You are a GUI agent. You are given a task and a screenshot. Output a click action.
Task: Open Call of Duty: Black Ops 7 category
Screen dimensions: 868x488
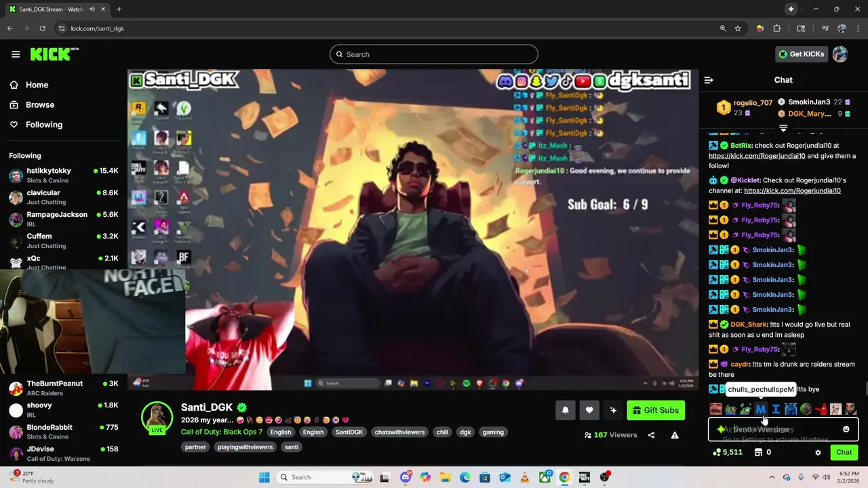pos(222,432)
